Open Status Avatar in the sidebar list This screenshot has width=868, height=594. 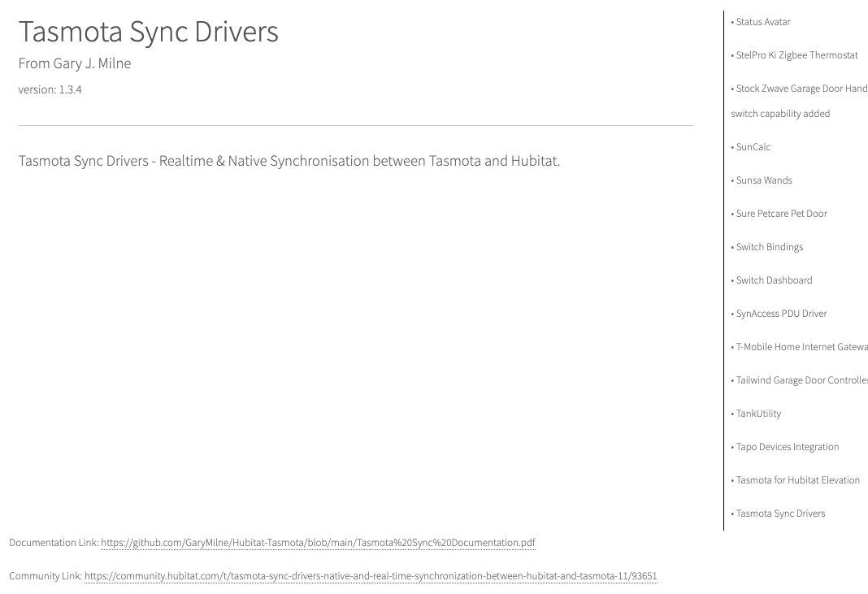click(763, 22)
